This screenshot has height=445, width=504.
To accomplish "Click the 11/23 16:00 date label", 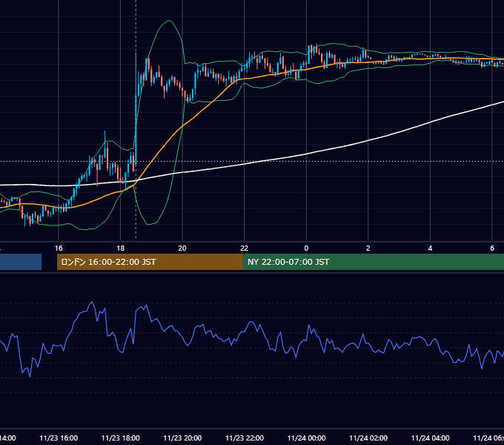I will 59,438.
